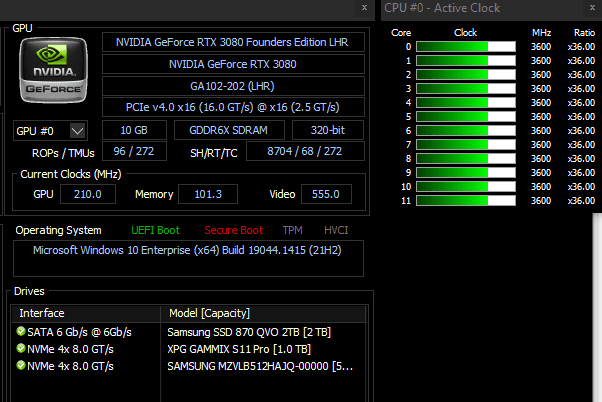This screenshot has height=402, width=602.
Task: Close the system summary window
Action: (x=364, y=7)
